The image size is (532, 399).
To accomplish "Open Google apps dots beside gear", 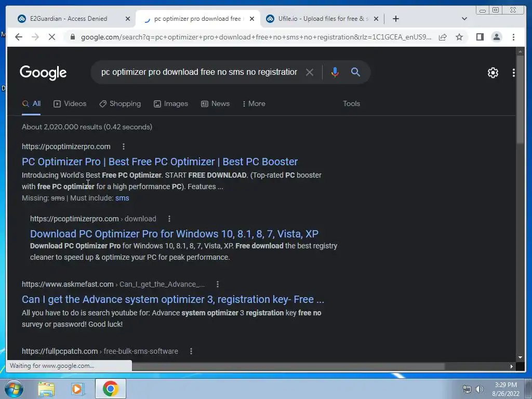I will click(514, 73).
